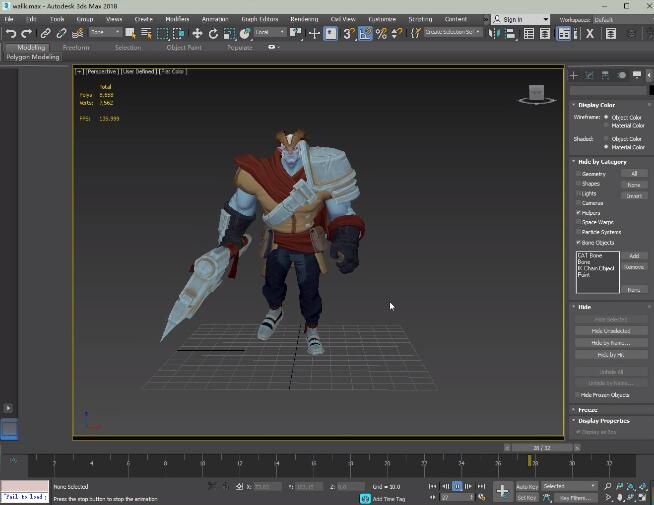Open Edit Named Selection Sets icon
The image size is (654, 505).
[415, 33]
